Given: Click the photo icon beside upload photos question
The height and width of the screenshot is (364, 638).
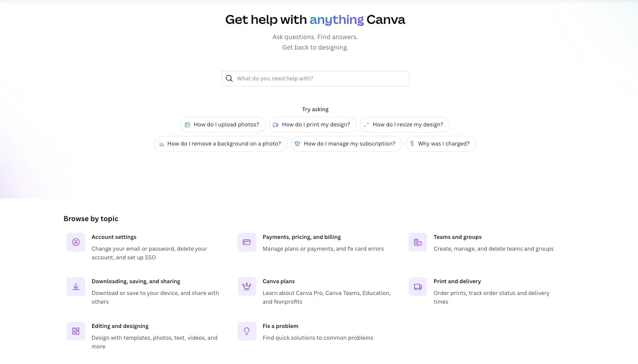Looking at the screenshot, I should click(187, 124).
